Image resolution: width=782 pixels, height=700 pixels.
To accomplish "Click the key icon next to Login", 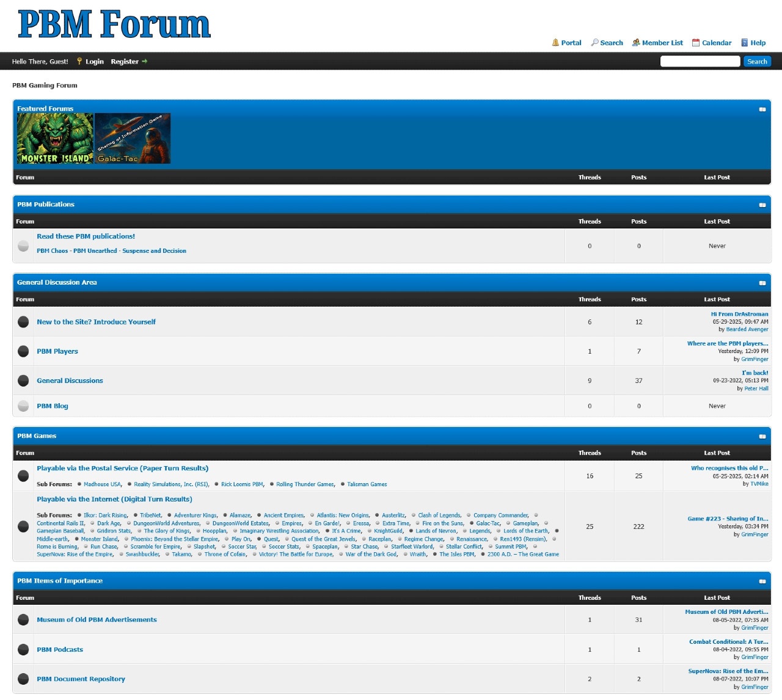I will coord(79,61).
